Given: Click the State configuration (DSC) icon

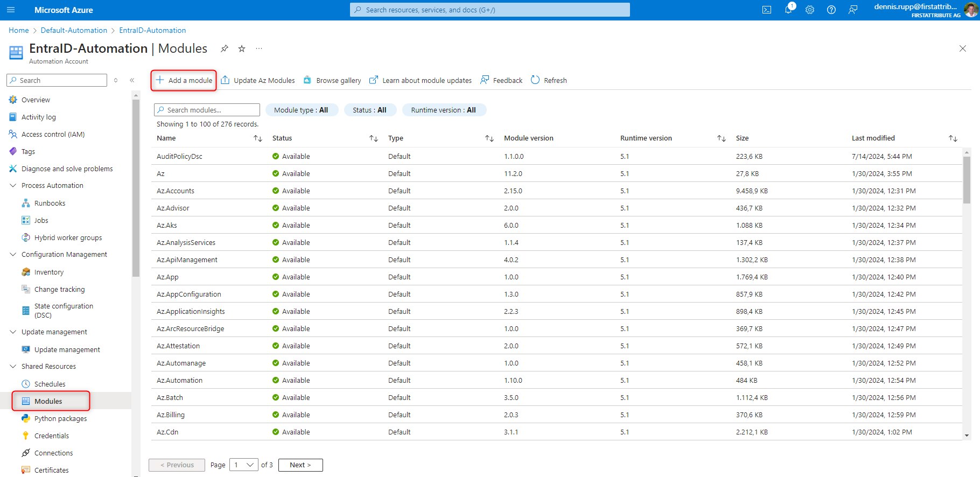Looking at the screenshot, I should coord(26,311).
